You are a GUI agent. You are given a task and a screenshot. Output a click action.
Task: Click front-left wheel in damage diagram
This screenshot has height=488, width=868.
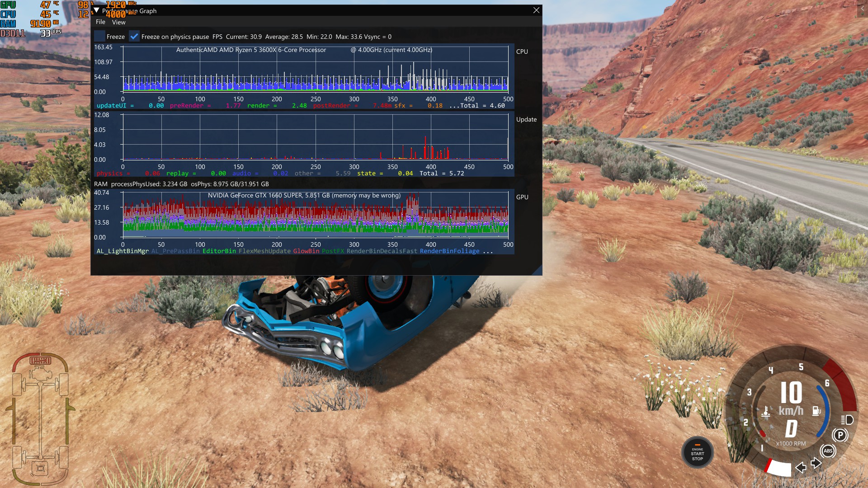point(17,385)
